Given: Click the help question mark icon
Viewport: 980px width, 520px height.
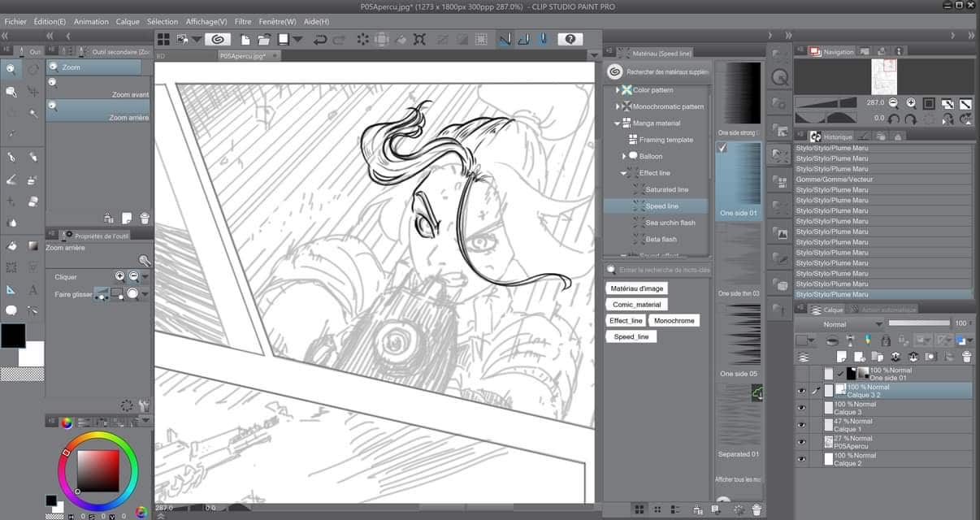Looking at the screenshot, I should (570, 39).
